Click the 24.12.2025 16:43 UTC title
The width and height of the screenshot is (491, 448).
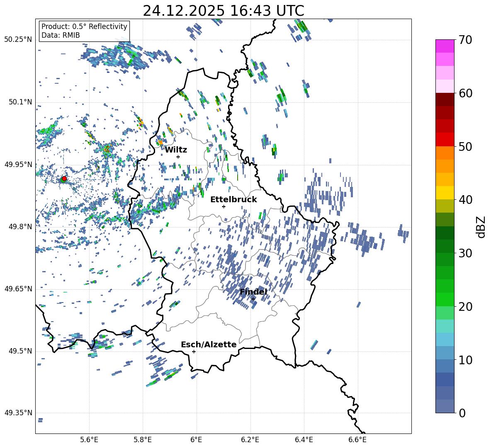223,11
